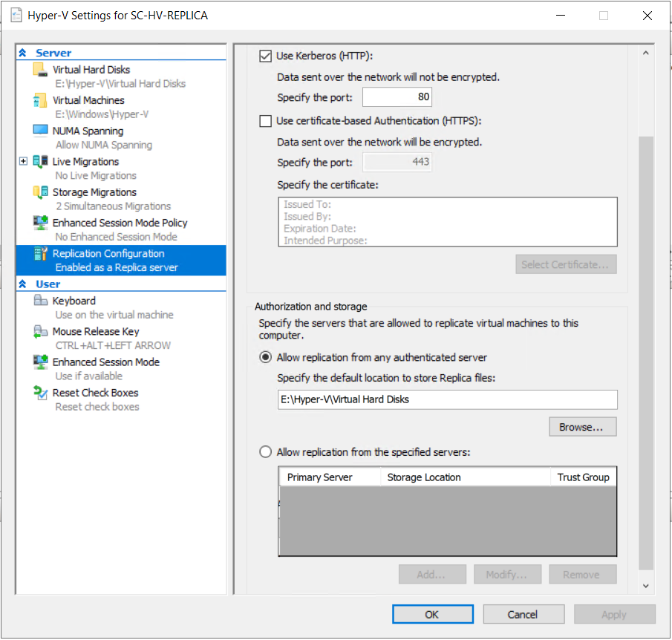Click 'Allow NUMA Spanning' text

(x=104, y=145)
